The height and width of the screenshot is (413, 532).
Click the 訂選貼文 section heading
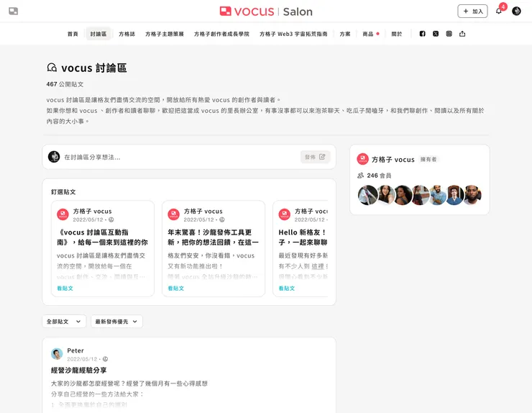pos(63,192)
